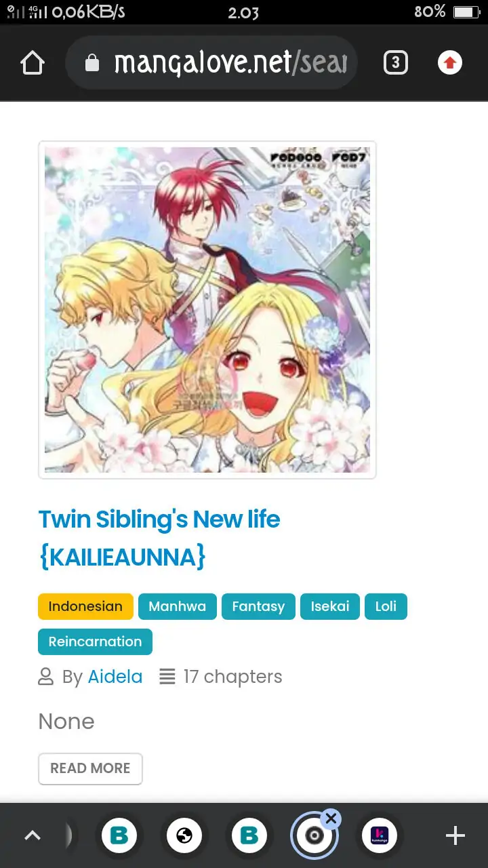The width and height of the screenshot is (488, 868).
Task: Open the tab switcher showing 3 tabs
Action: click(396, 63)
